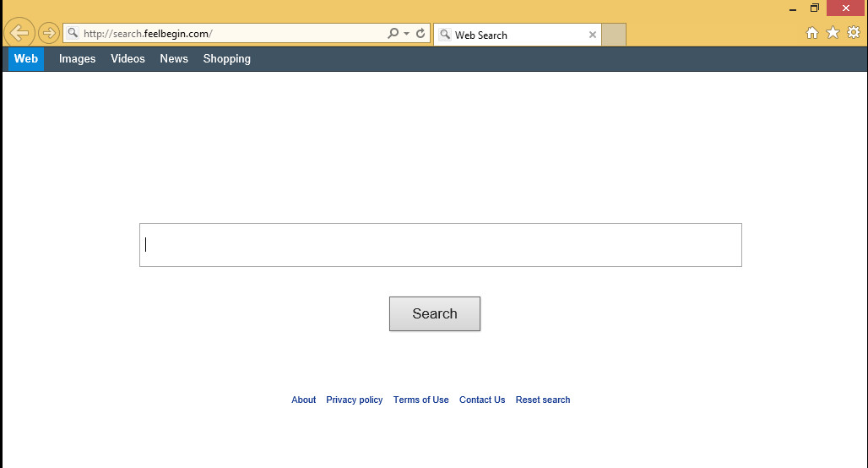Click the Reset search link
Screen dimensions: 868x468
tap(542, 400)
